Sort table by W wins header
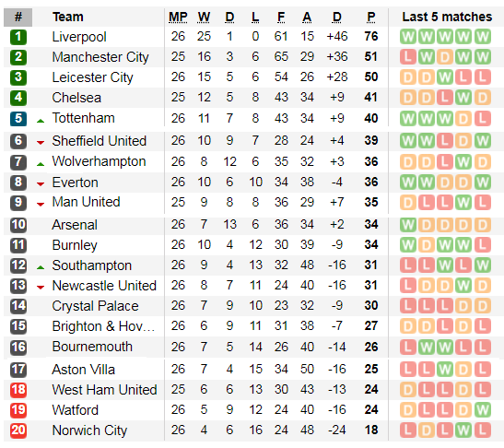The height and width of the screenshot is (448, 504). click(x=204, y=17)
